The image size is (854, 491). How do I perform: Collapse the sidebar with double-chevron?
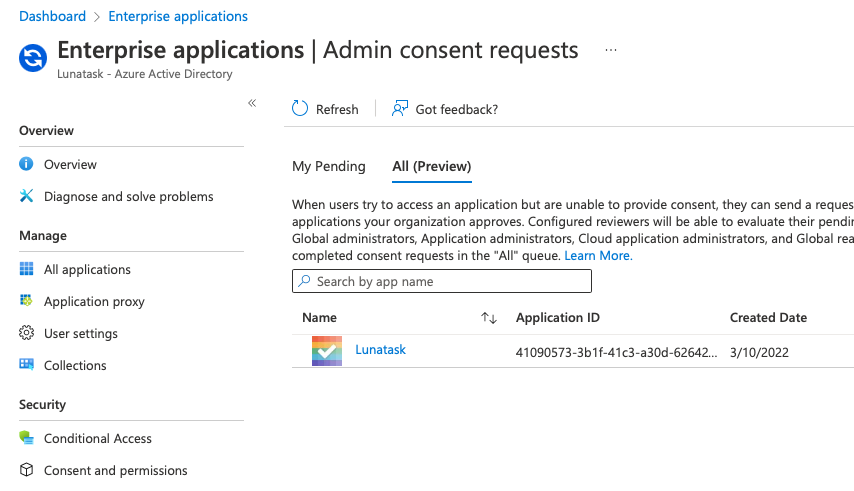[252, 103]
